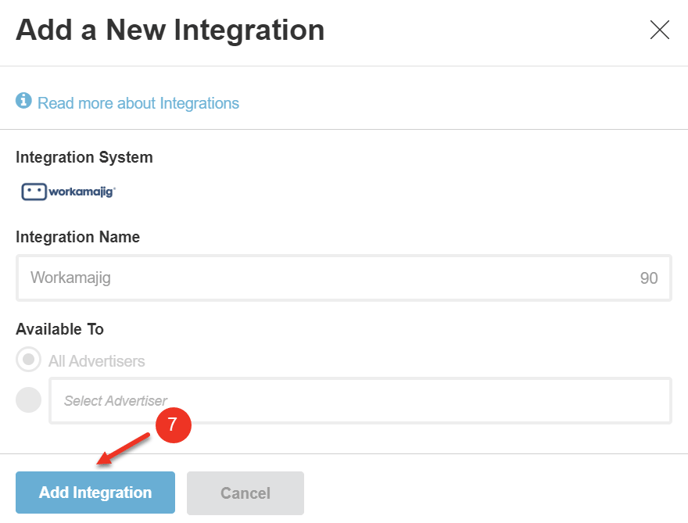Viewport: 688px width, 523px height.
Task: Click the info icon beside Read more
Action: (x=24, y=100)
